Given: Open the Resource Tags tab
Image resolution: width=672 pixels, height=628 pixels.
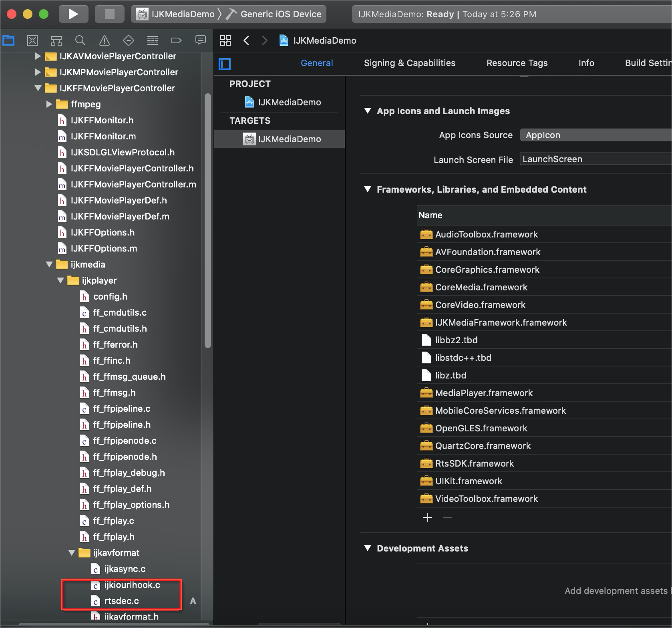Looking at the screenshot, I should click(517, 63).
